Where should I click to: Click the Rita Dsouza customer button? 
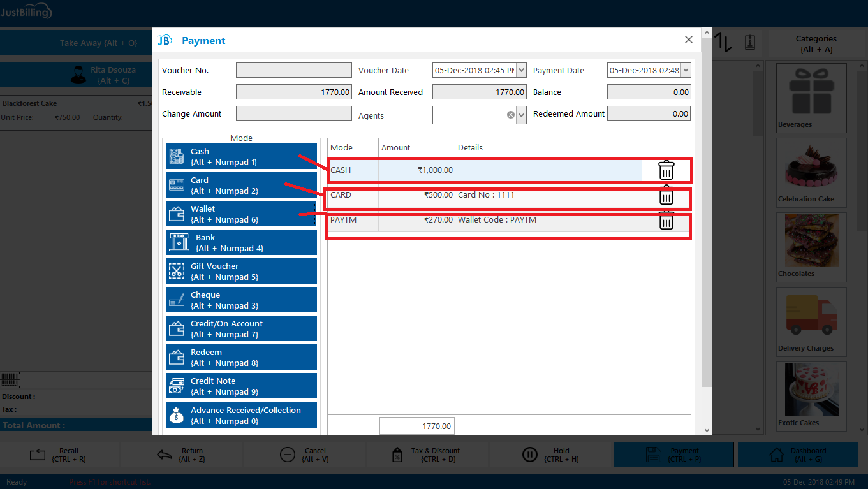pos(76,75)
